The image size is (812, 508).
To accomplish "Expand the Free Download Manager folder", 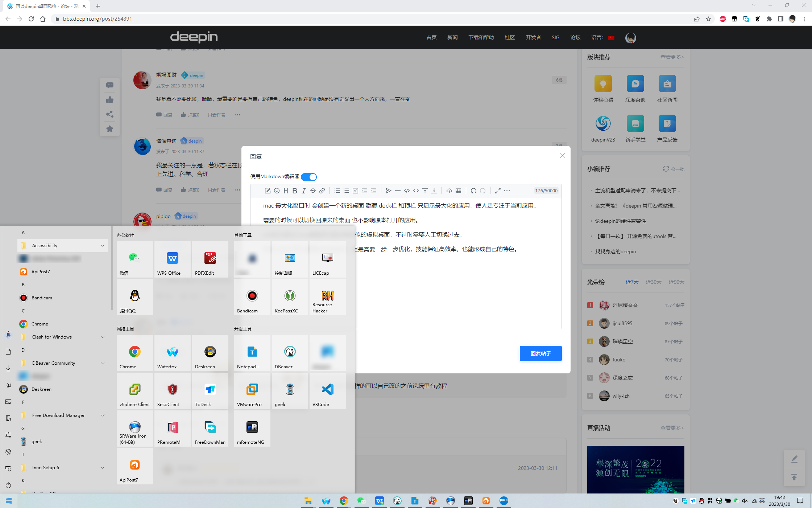I will point(103,415).
